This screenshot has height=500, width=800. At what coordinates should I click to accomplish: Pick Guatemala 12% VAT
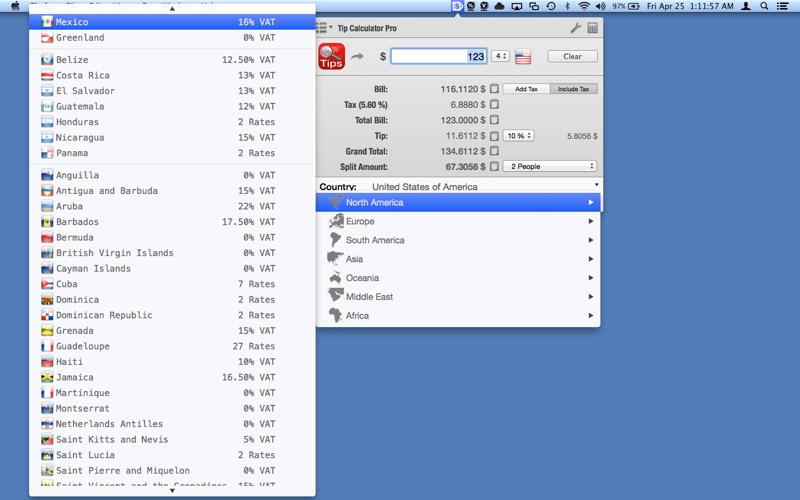[172, 107]
